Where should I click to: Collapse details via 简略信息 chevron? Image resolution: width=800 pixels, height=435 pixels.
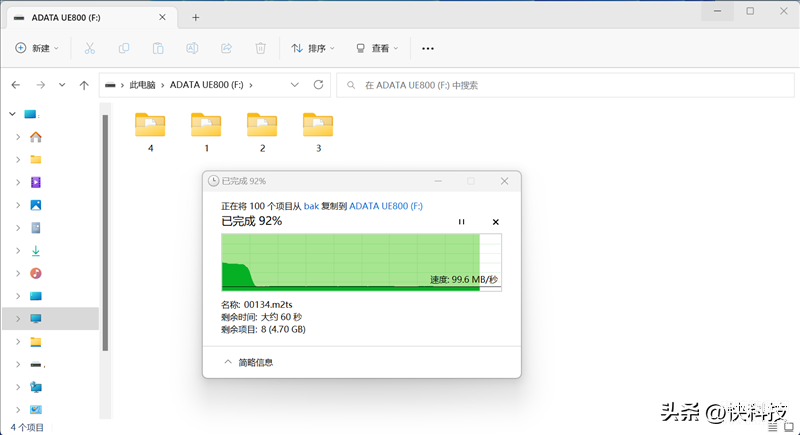[x=228, y=362]
